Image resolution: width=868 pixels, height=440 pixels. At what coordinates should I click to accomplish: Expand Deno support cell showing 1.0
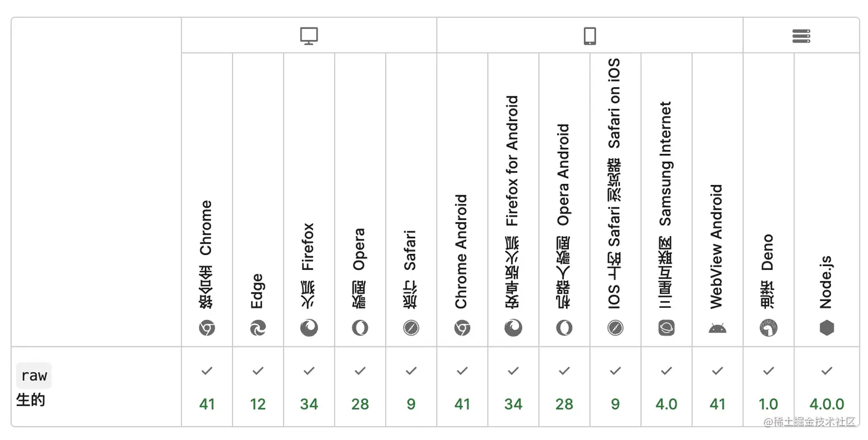pos(769,387)
